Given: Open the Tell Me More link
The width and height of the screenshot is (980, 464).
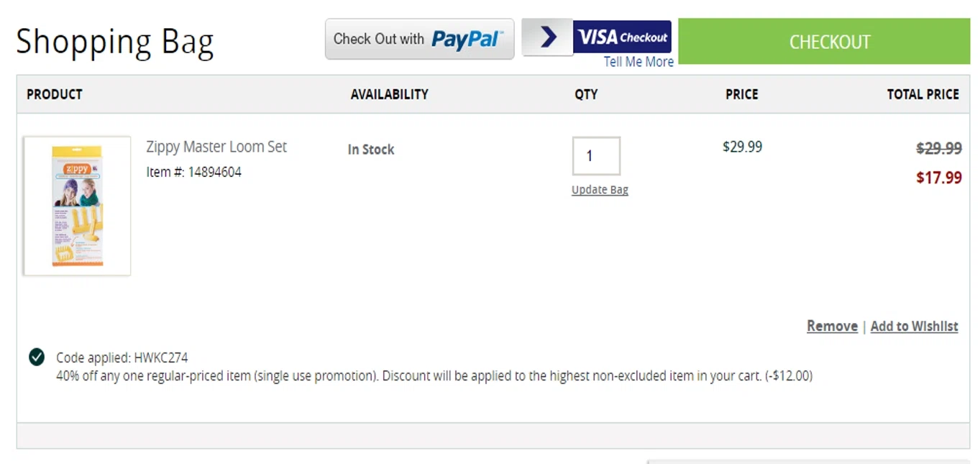Looking at the screenshot, I should point(638,62).
